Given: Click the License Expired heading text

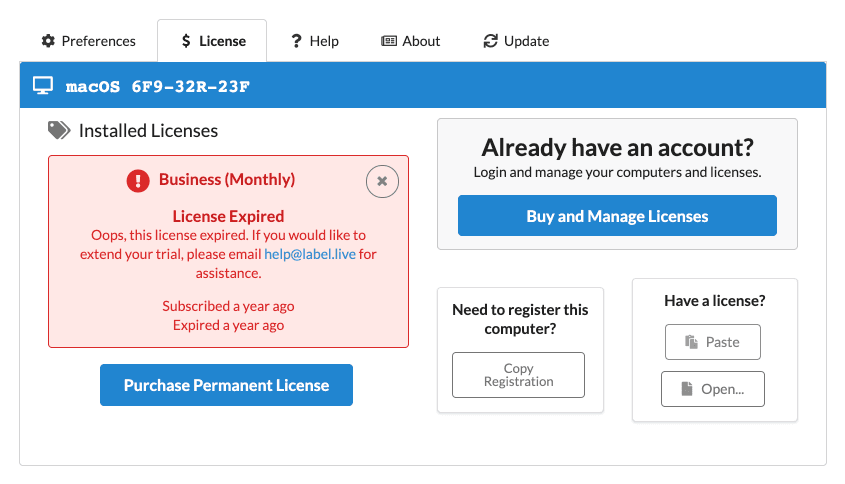Looking at the screenshot, I should (228, 216).
